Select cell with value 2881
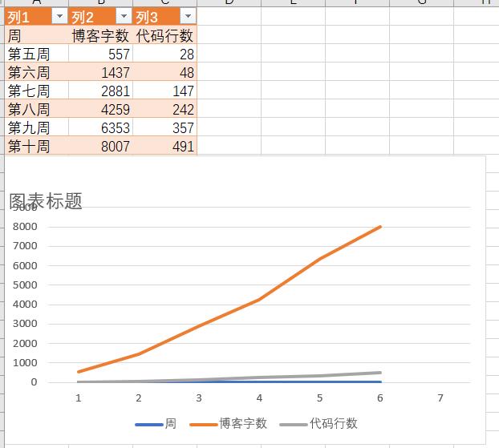Viewport: 499px width, 448px height. (x=100, y=91)
